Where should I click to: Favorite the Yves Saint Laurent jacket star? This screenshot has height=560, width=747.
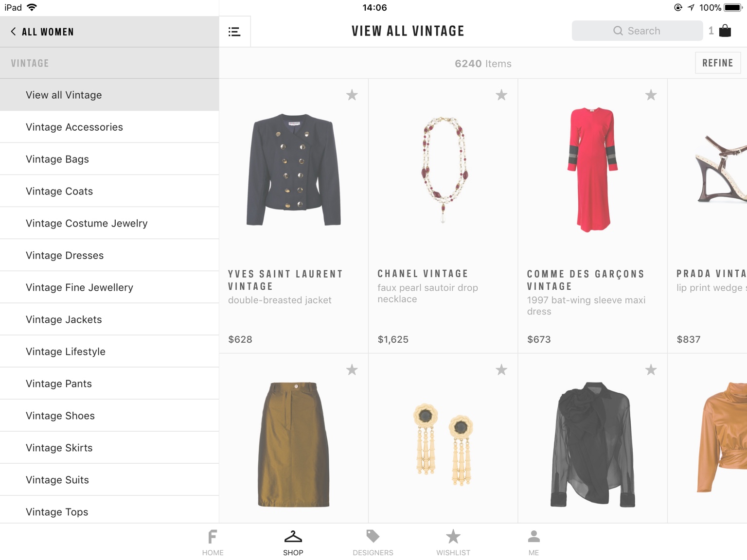click(x=352, y=95)
